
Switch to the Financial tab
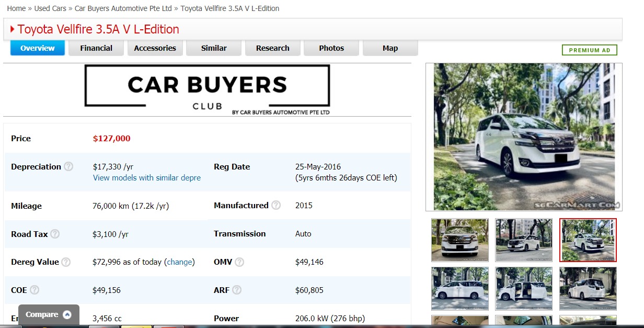96,48
